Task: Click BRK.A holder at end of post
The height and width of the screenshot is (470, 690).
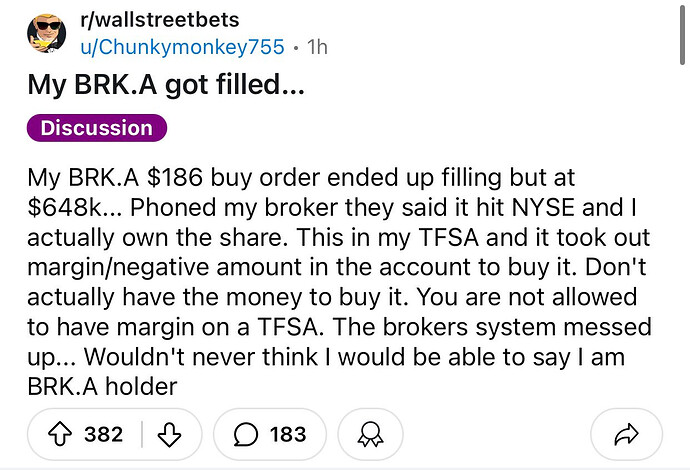Action: [102, 386]
